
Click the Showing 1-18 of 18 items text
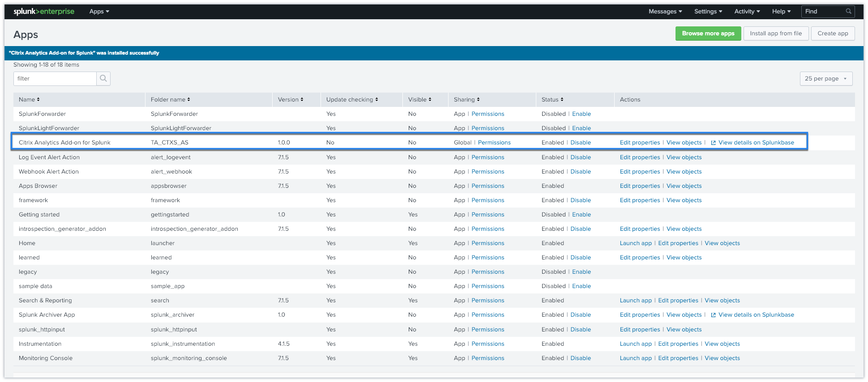46,65
